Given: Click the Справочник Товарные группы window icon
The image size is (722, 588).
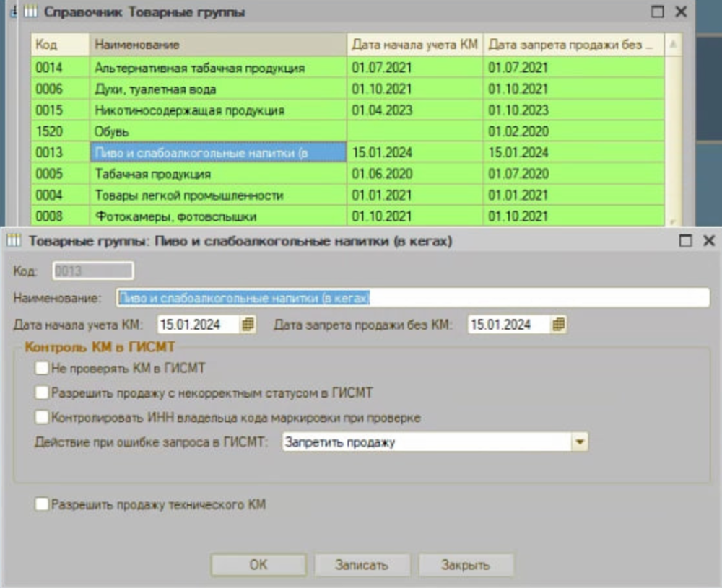Looking at the screenshot, I should coord(31,12).
